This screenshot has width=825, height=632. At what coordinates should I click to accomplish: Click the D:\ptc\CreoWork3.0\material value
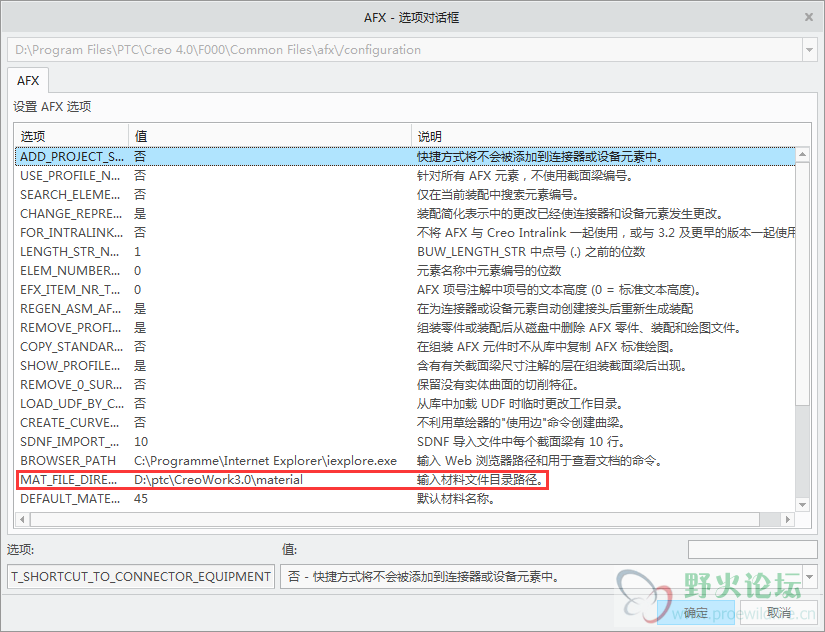coord(218,479)
